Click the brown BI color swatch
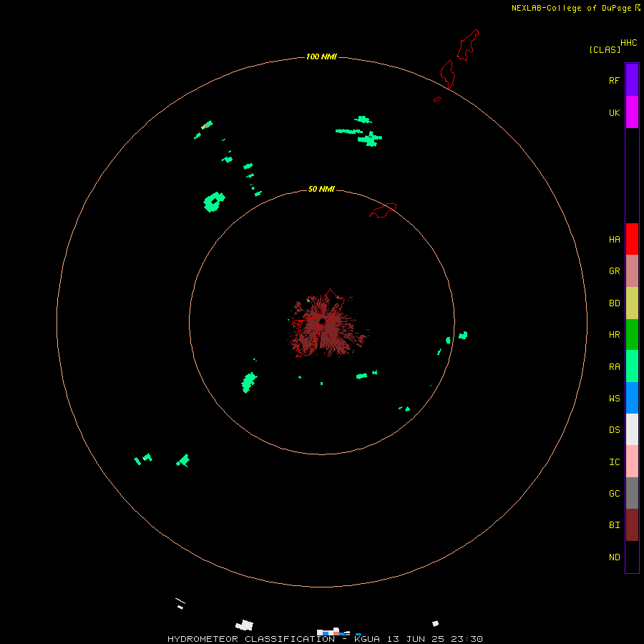This screenshot has width=644, height=644. tap(632, 525)
